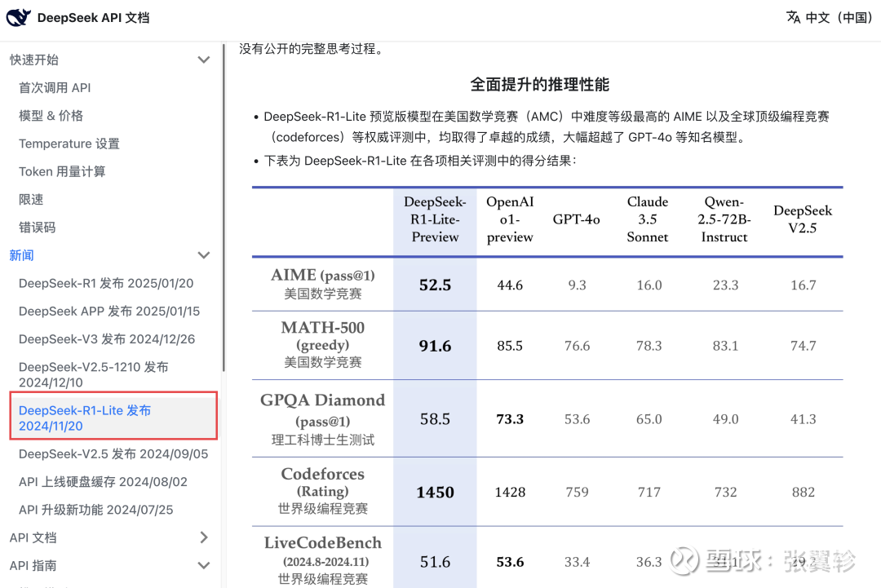
Task: Select DeepSeek-R1-Lite 发布 2024/11/20 item
Action: tap(113, 418)
